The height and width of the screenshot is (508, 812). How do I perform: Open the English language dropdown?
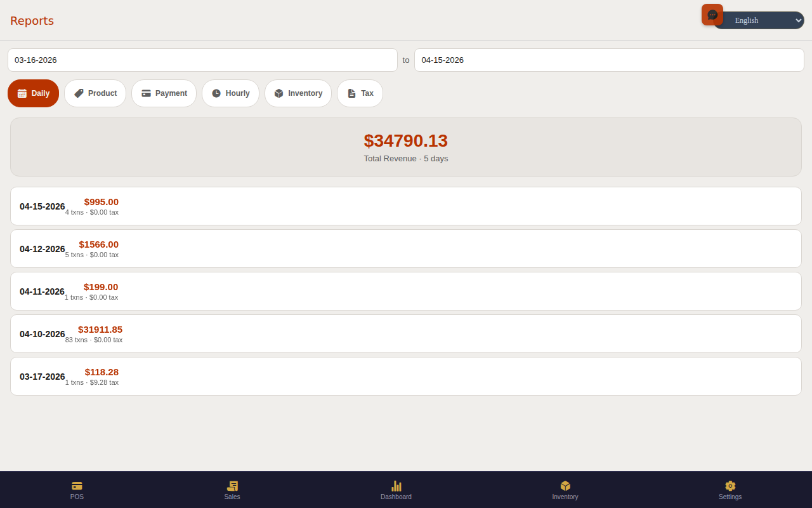pyautogui.click(x=759, y=20)
